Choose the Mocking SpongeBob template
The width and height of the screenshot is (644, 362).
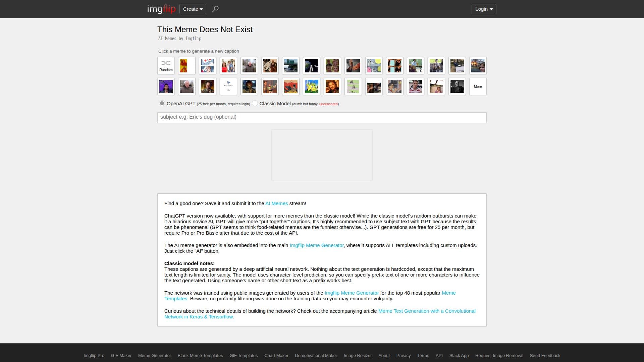tap(312, 86)
